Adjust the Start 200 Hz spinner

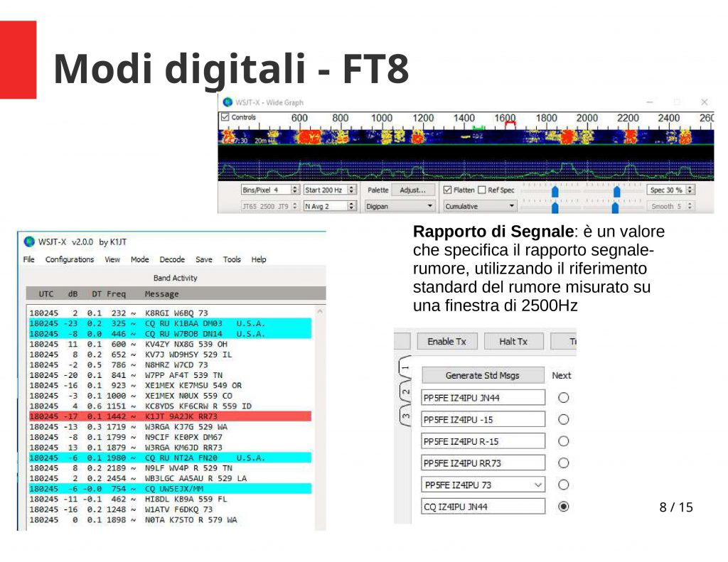351,190
